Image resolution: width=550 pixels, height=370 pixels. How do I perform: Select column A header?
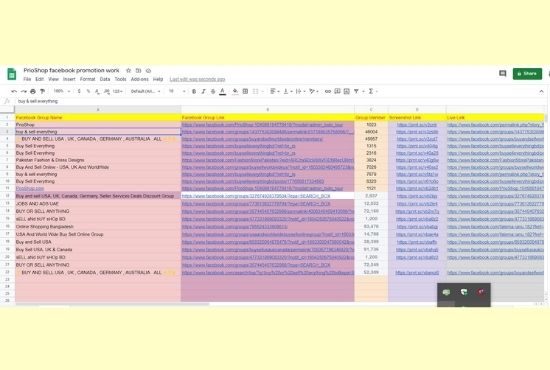tap(98, 110)
